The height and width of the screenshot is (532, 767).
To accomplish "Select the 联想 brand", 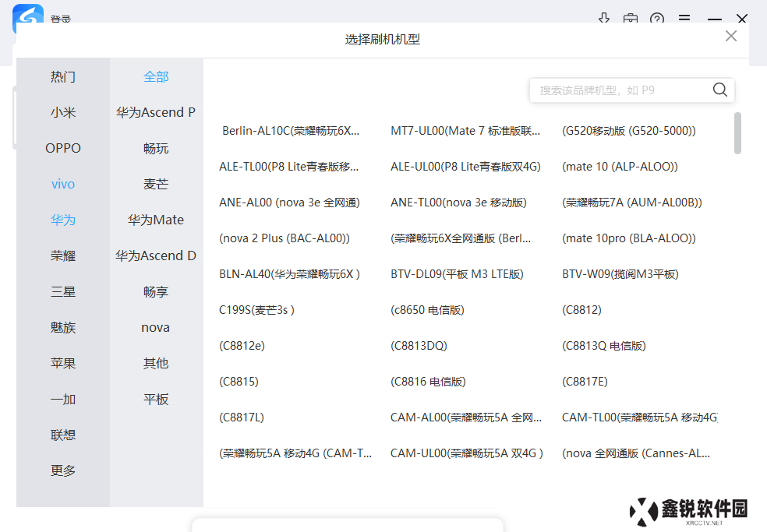I will pos(63,435).
